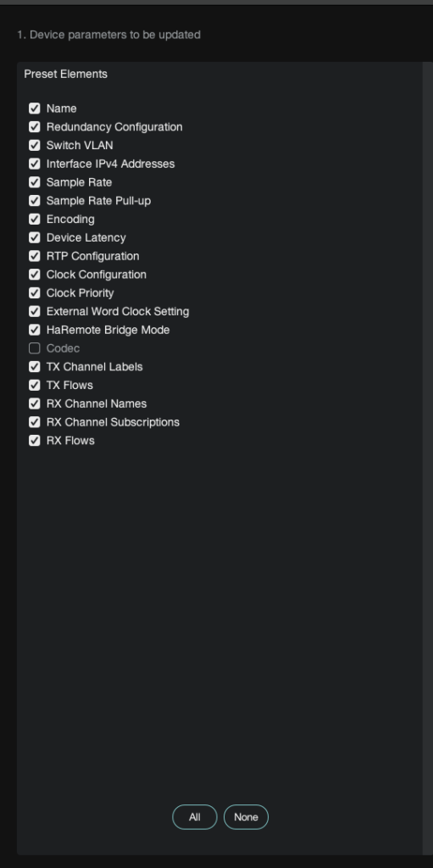Toggle the Clock Configuration checkbox
Viewport: 433px width, 868px height.
35,275
